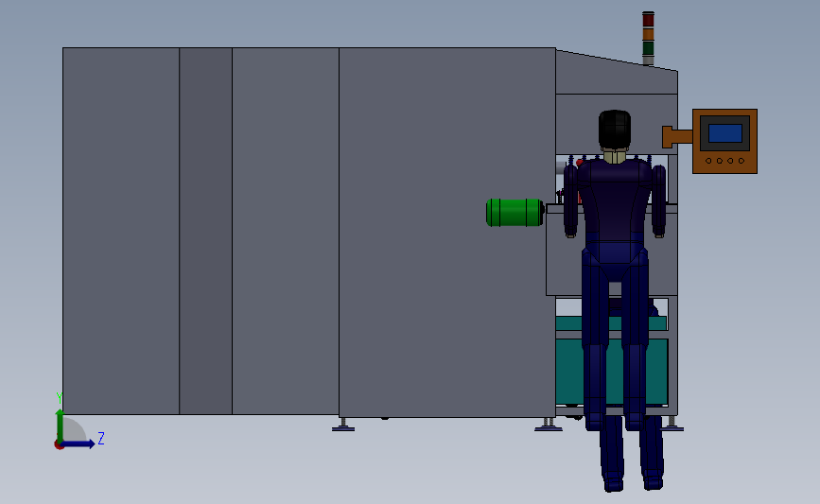Image resolution: width=820 pixels, height=504 pixels.
Task: Select the leveling foot below the enclosure's middle seam
Action: (x=343, y=426)
